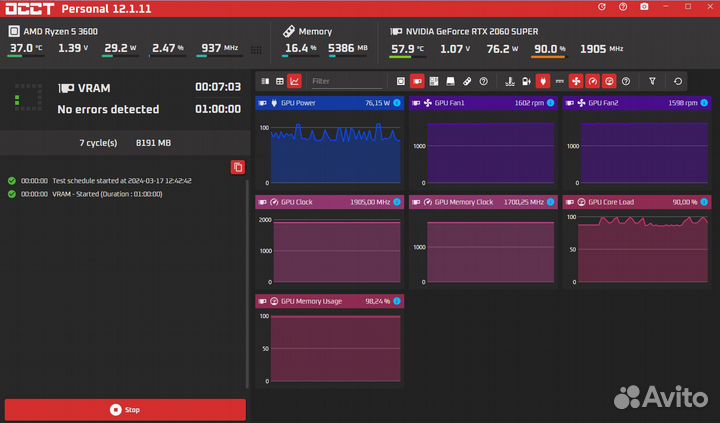Click the Memory label in header
The width and height of the screenshot is (720, 423).
[315, 32]
